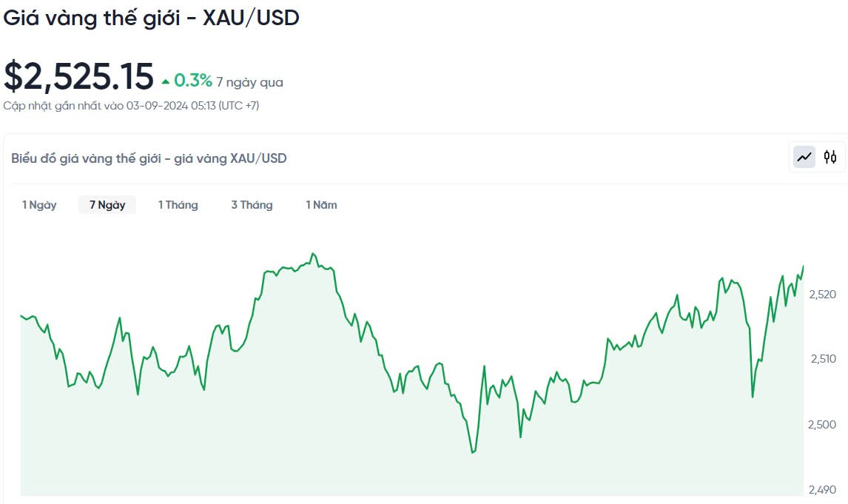This screenshot has width=848, height=504.
Task: Switch to candlestick chart view icon
Action: [830, 157]
